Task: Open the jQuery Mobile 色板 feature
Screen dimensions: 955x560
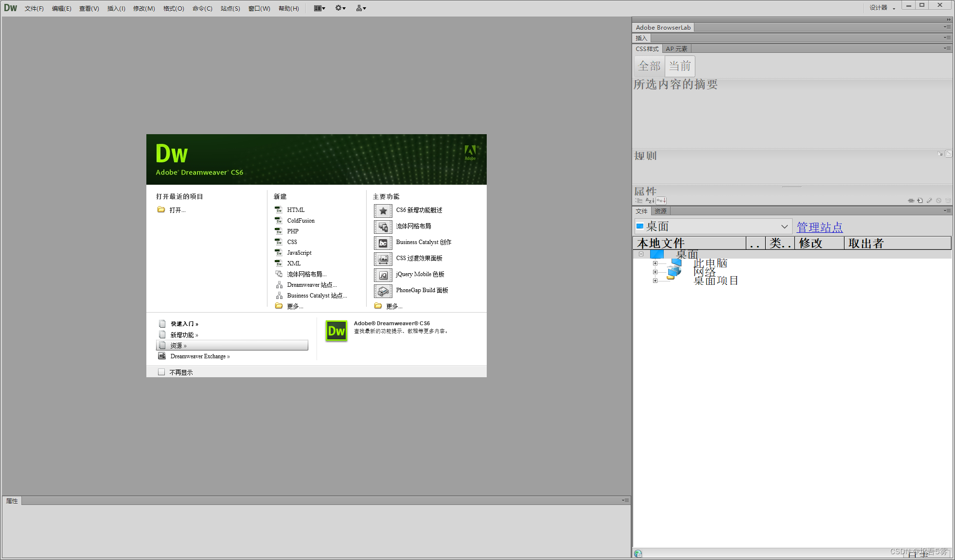Action: [x=420, y=274]
